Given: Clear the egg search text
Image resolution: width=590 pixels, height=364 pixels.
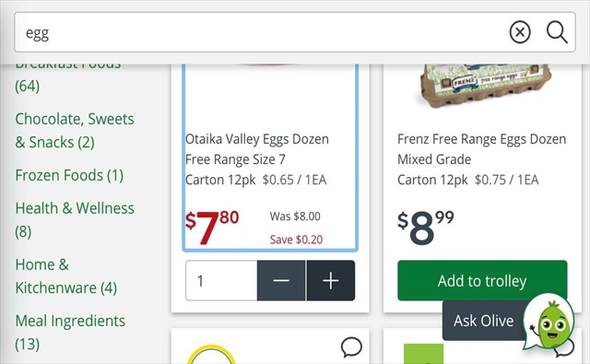Looking at the screenshot, I should [520, 32].
